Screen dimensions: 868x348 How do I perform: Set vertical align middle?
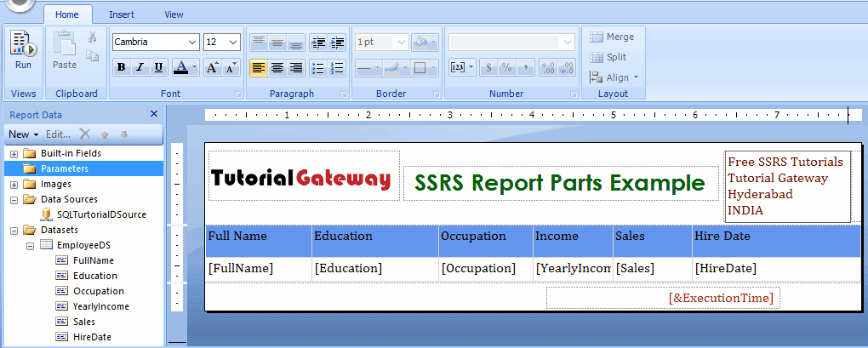(277, 42)
